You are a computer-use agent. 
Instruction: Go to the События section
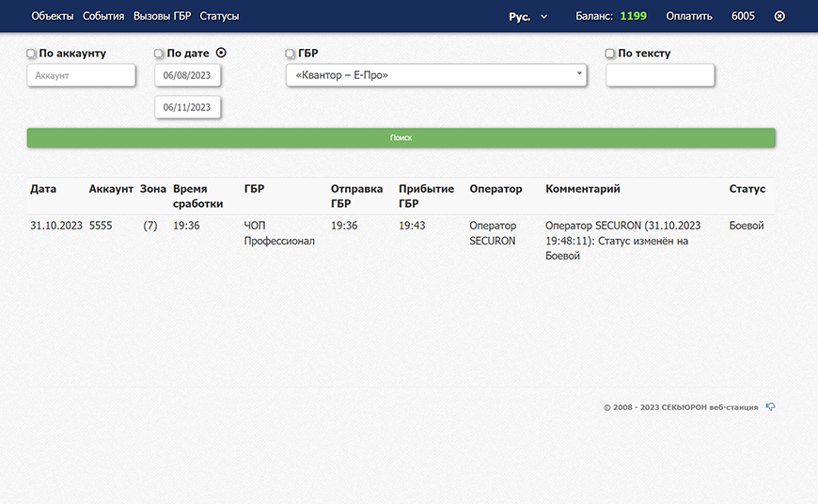[x=103, y=16]
